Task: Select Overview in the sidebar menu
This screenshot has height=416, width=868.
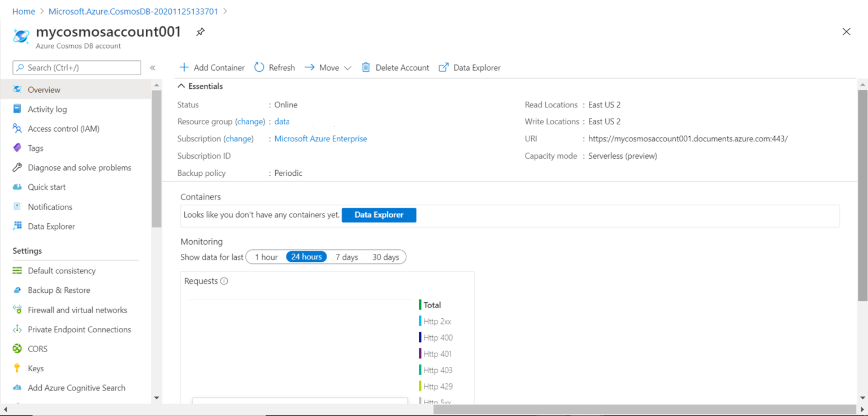Action: [x=44, y=89]
